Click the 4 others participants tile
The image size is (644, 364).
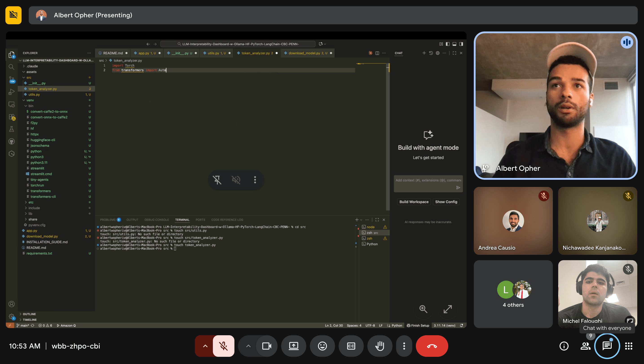(x=513, y=294)
